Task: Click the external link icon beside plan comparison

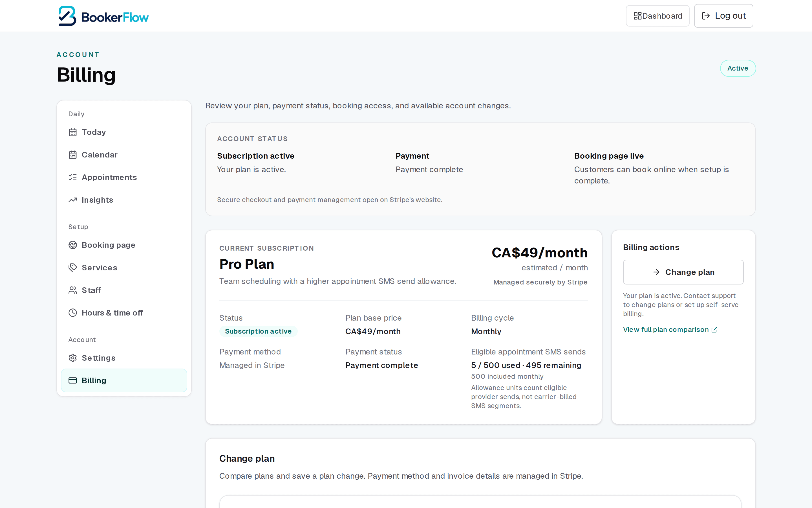Action: 714,330
